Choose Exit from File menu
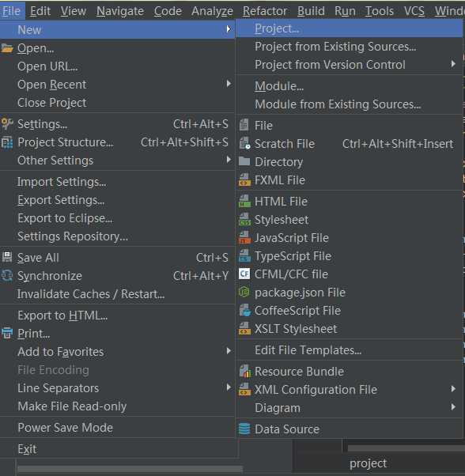This screenshot has height=476, width=465. [117, 448]
